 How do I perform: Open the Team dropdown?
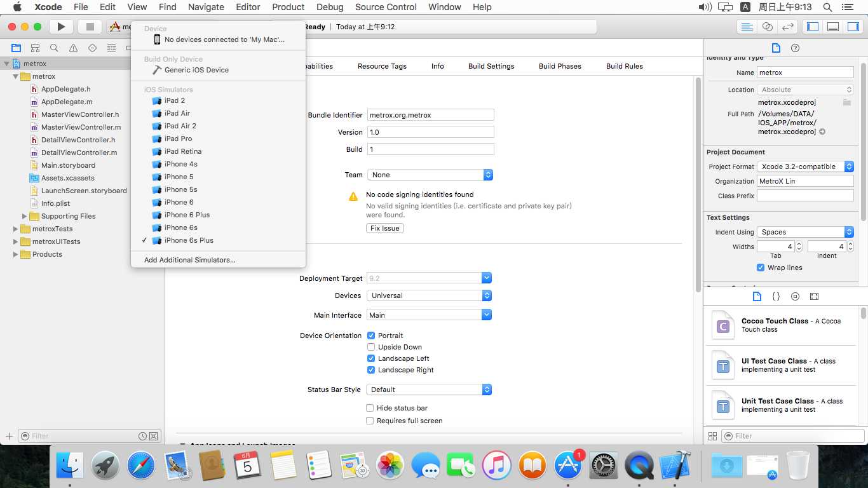click(x=430, y=175)
